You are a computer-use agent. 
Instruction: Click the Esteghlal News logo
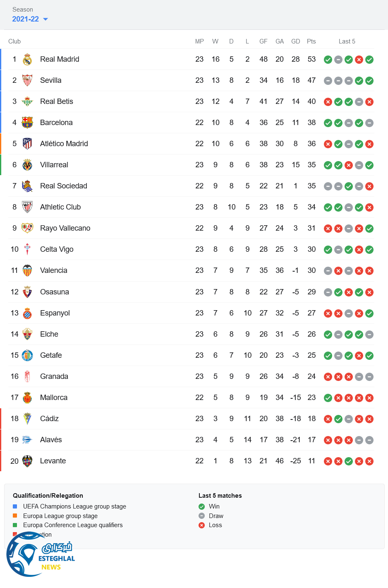click(x=41, y=555)
